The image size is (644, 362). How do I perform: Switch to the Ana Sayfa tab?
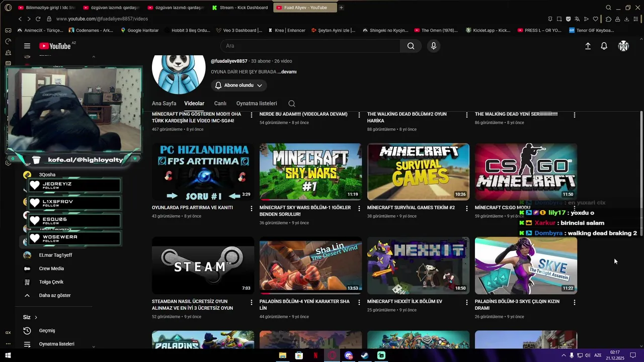click(x=164, y=104)
